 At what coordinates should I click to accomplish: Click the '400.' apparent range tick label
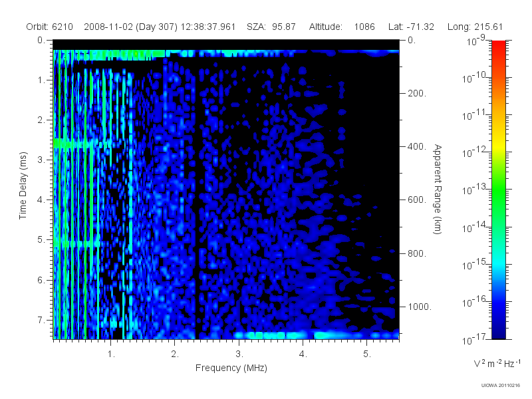tap(417, 146)
